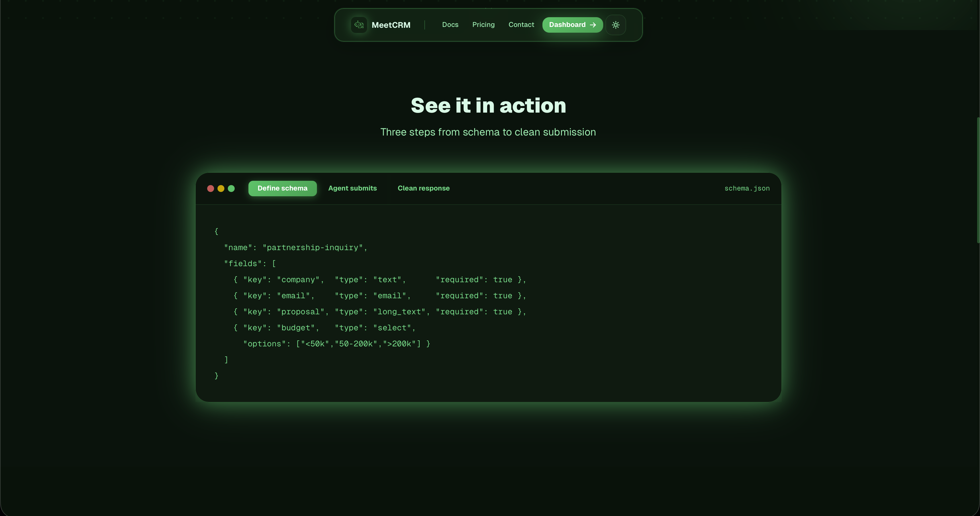The image size is (980, 516).
Task: Click the yellow traffic-light dot
Action: (221, 188)
